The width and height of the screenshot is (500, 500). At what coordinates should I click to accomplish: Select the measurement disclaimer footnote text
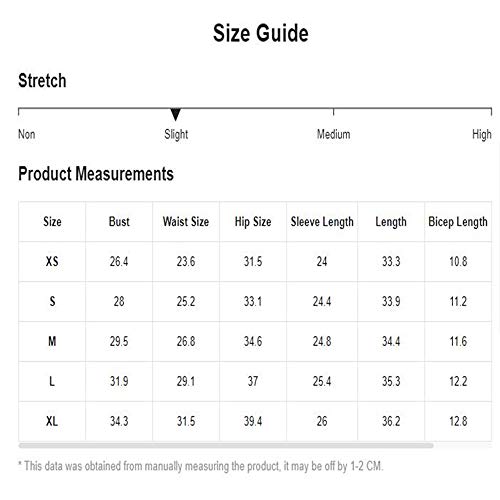coord(201,466)
